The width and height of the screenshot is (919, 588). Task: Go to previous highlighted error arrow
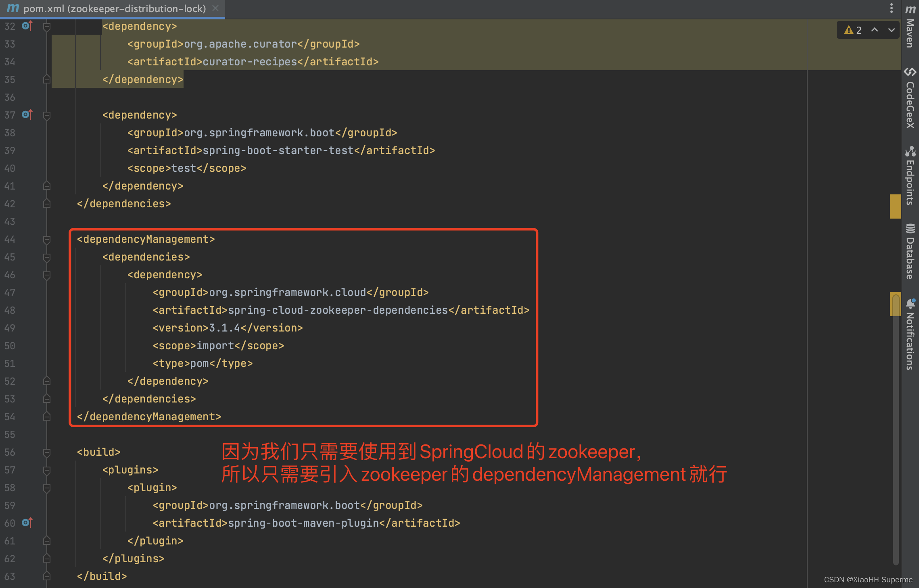[x=875, y=30]
